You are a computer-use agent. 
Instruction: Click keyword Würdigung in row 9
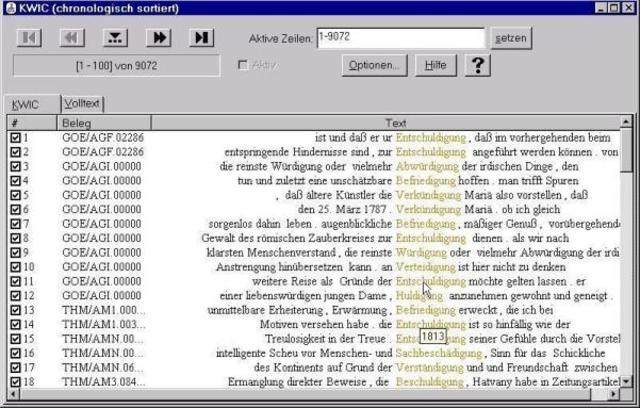pos(421,253)
